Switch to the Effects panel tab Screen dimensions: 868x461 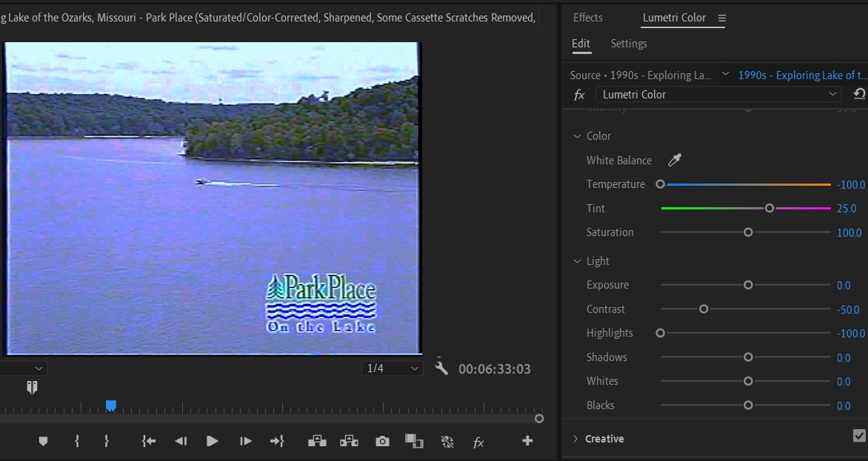[587, 18]
